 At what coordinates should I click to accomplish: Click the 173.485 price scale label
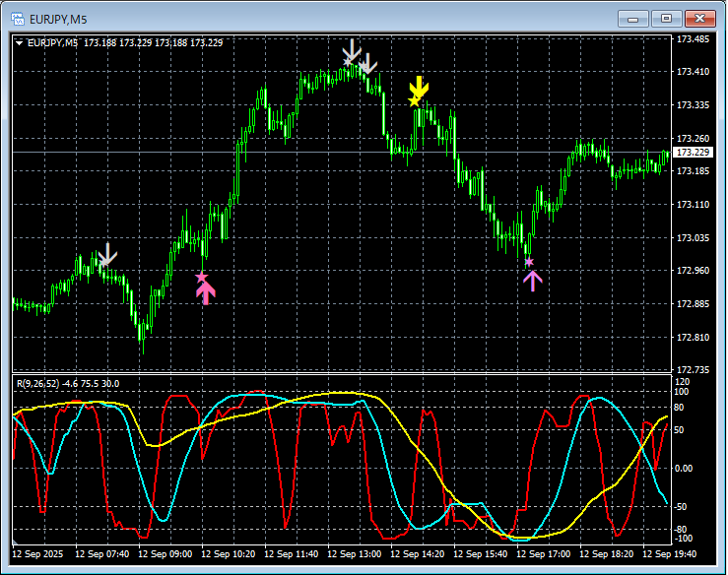click(x=693, y=39)
